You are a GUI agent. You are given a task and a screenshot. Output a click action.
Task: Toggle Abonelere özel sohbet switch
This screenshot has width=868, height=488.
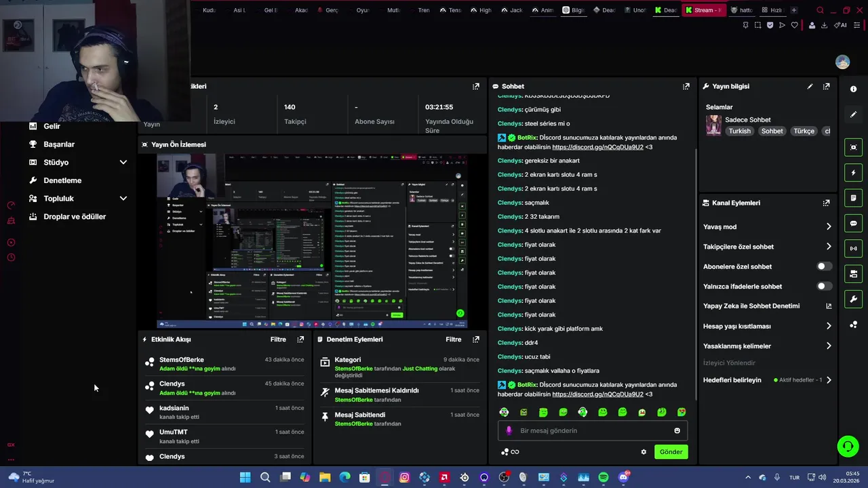pyautogui.click(x=824, y=266)
